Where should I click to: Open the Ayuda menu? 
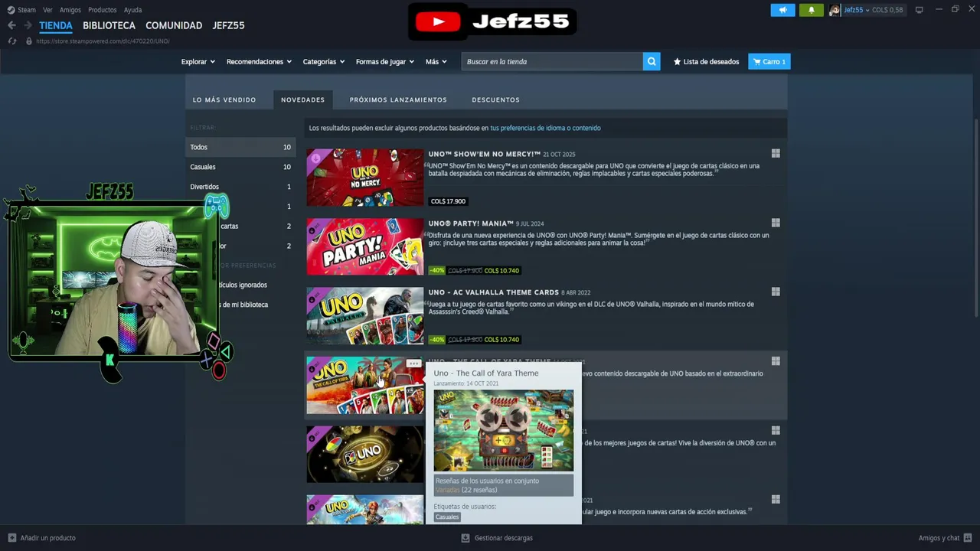132,10
